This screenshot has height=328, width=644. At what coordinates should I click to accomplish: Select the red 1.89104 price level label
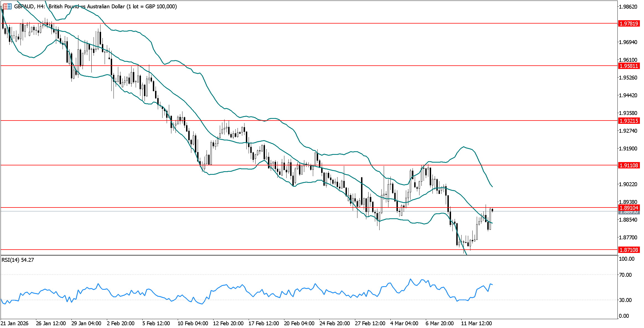click(629, 208)
